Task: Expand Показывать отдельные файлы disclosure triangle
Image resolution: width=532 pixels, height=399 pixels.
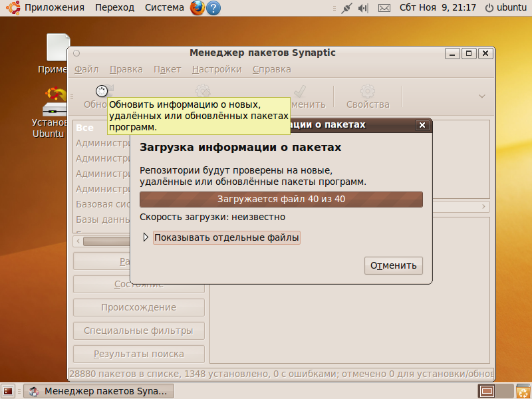Action: 146,236
